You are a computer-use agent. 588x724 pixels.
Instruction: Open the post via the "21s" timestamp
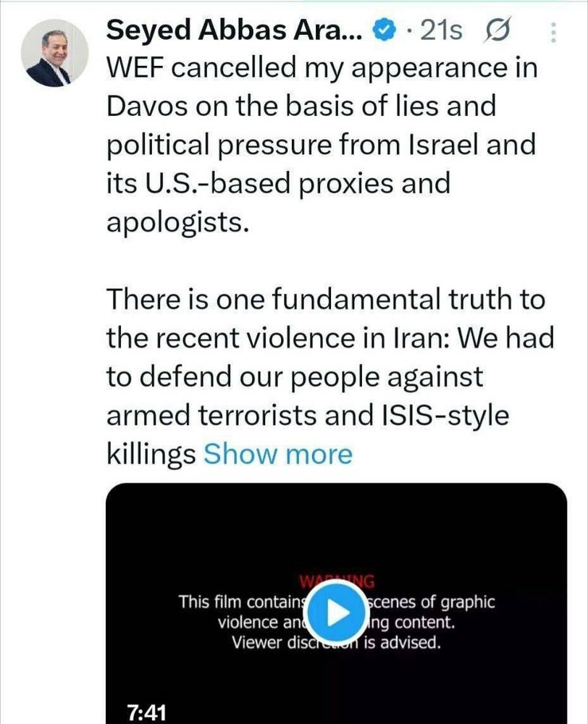[x=442, y=30]
